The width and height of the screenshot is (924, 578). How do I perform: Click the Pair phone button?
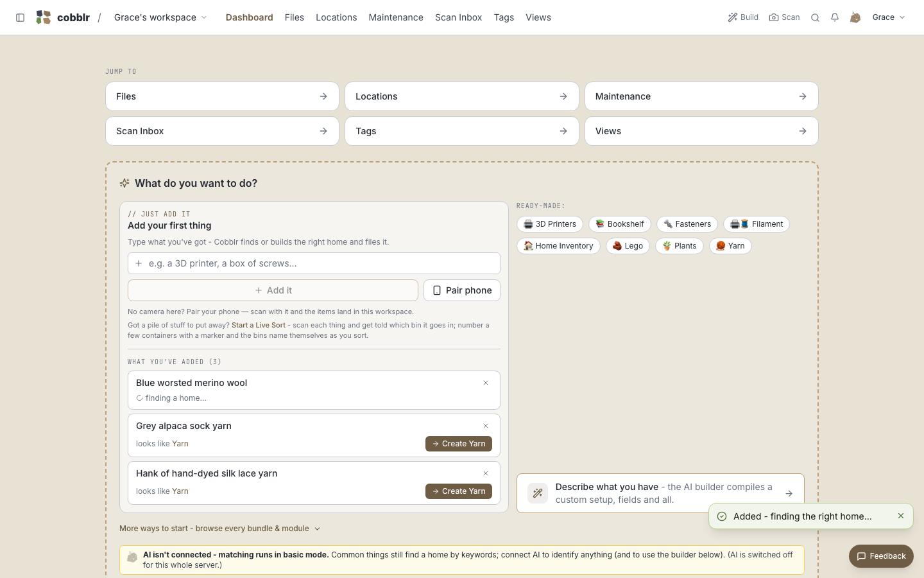pos(462,290)
